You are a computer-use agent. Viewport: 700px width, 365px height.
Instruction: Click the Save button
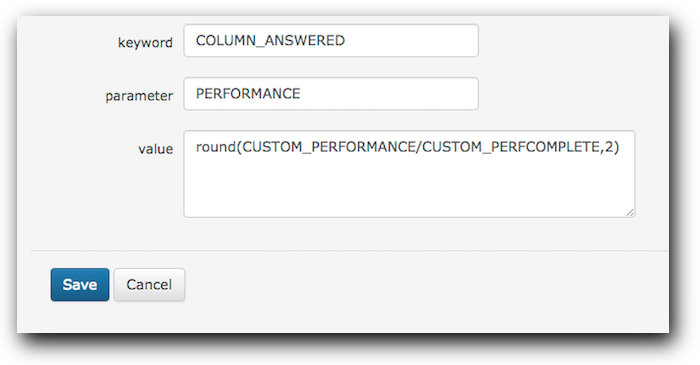[80, 285]
